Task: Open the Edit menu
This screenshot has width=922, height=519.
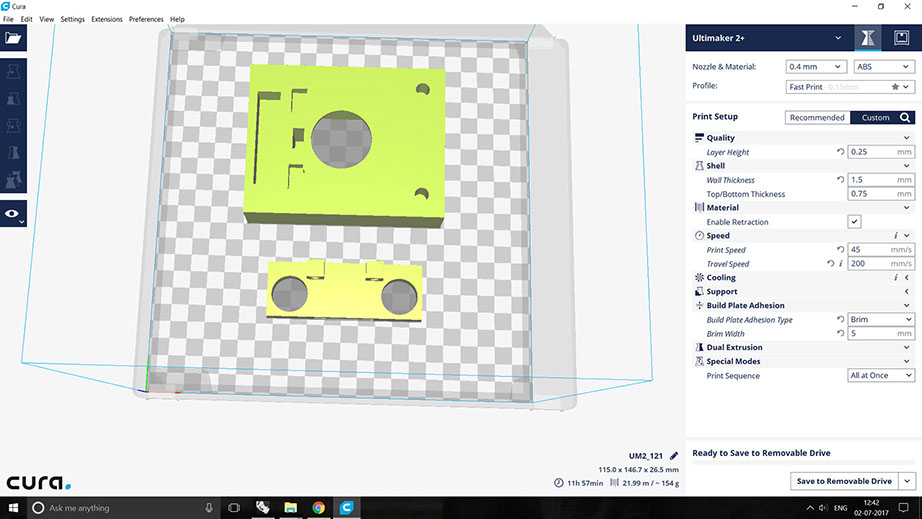Action: click(26, 19)
